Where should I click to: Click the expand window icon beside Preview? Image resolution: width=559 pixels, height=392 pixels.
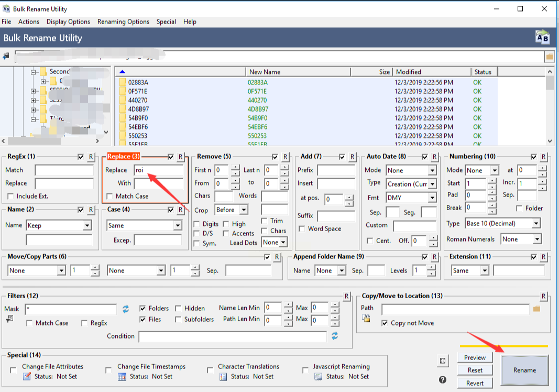click(443, 361)
